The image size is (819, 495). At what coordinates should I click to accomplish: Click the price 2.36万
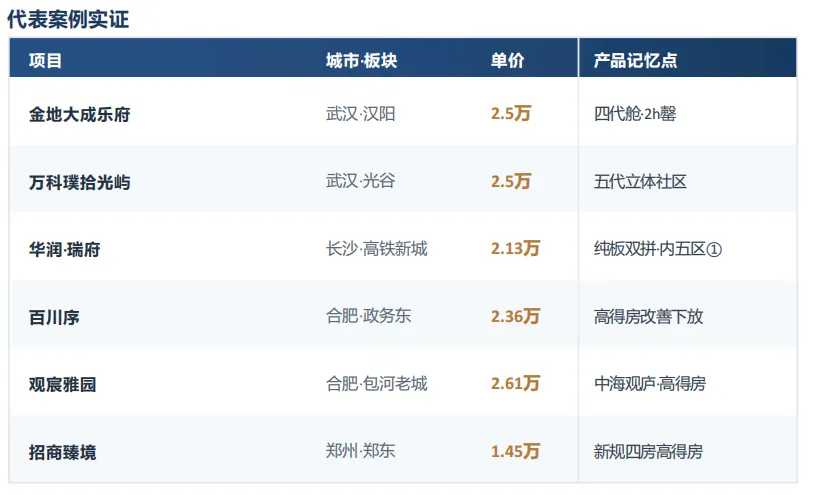[515, 316]
